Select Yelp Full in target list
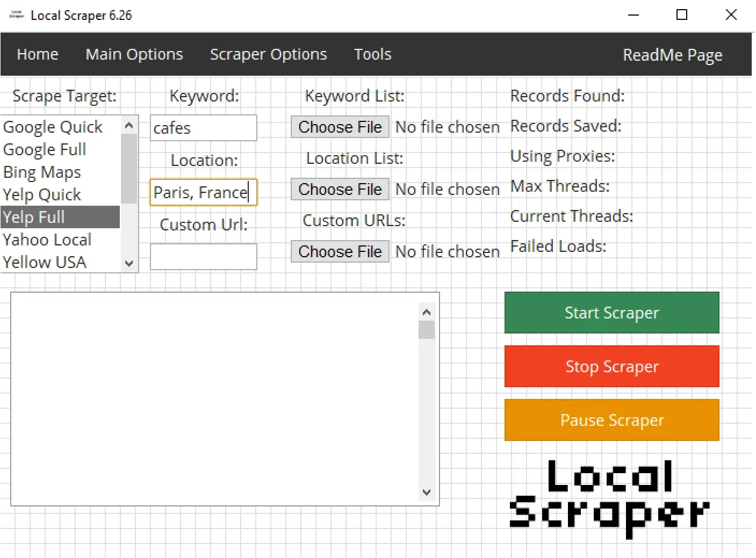Image resolution: width=756 pixels, height=558 pixels. click(60, 217)
